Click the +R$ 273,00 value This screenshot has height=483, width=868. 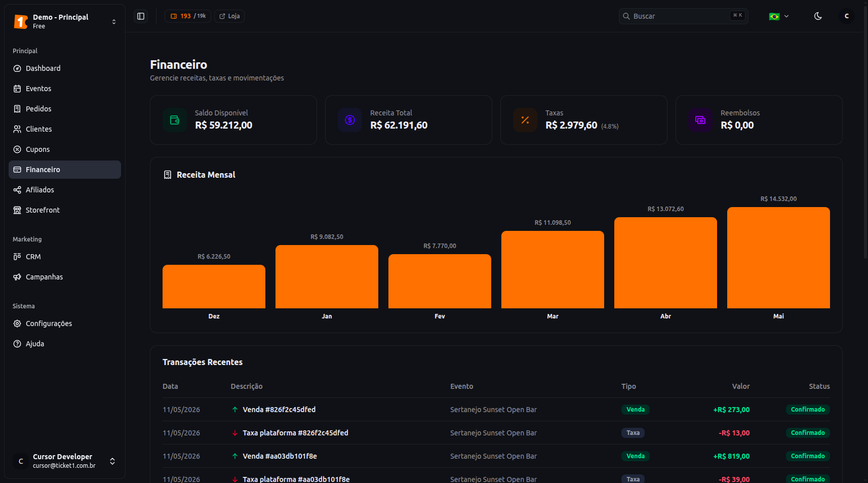[731, 410]
